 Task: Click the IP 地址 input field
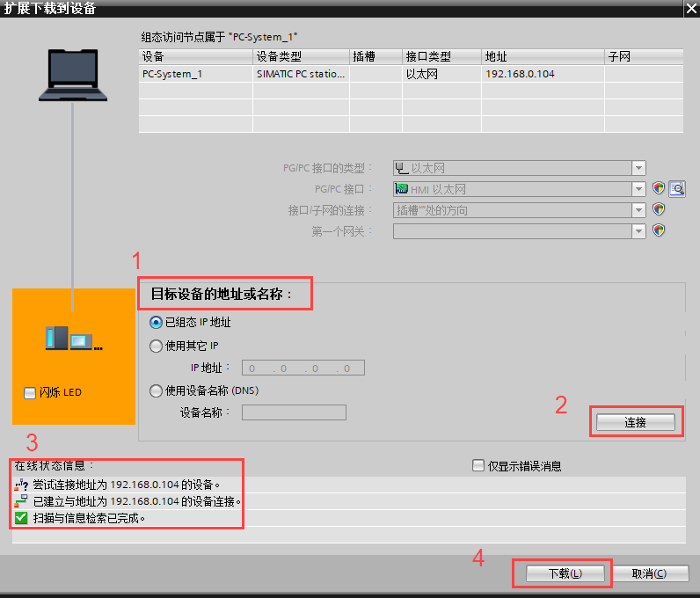tap(303, 368)
